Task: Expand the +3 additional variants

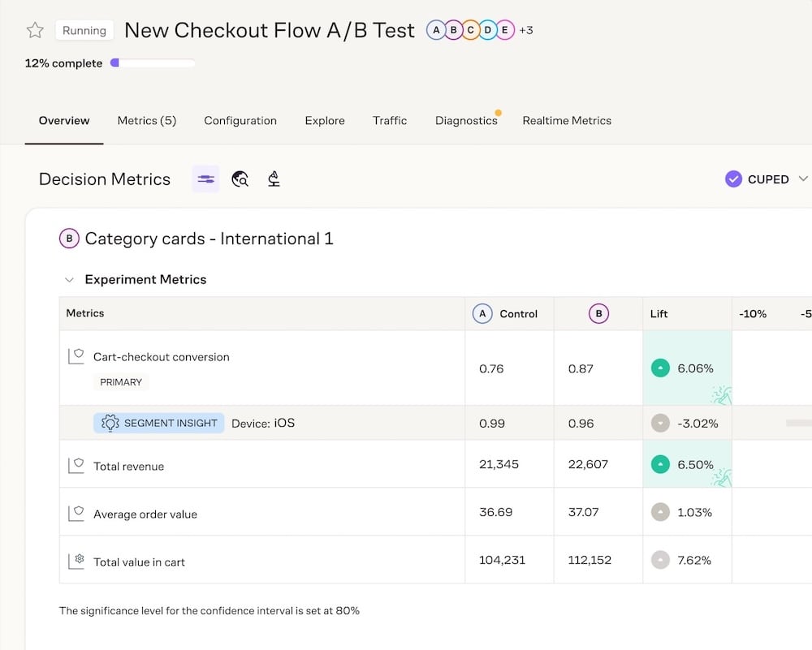Action: point(526,31)
